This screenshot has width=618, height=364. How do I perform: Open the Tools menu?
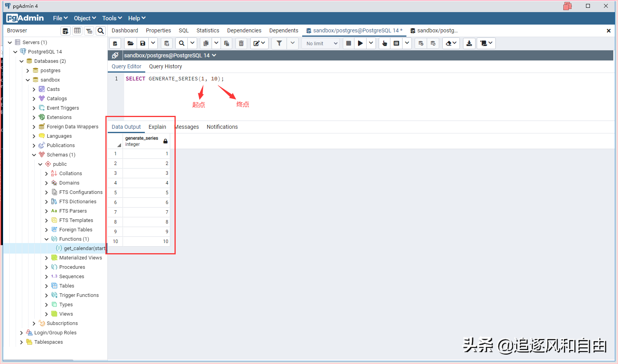click(112, 18)
